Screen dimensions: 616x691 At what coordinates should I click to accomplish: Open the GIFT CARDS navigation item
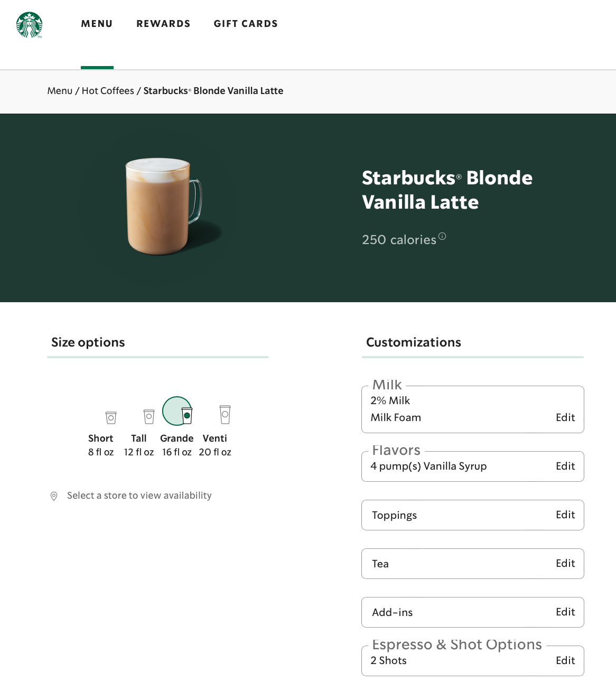(x=246, y=23)
